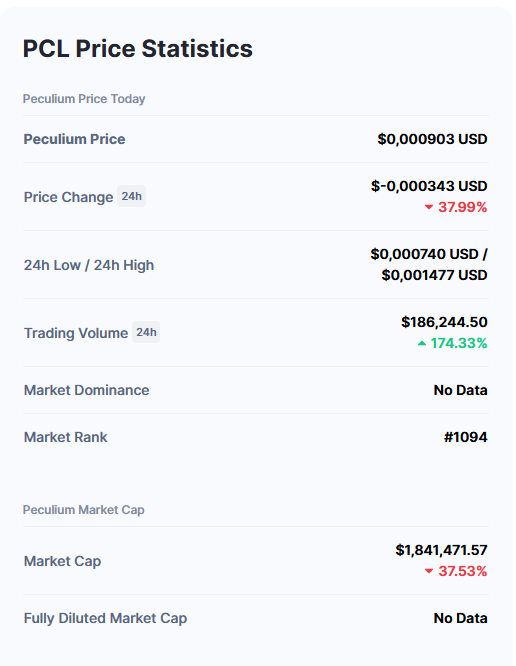This screenshot has height=666, width=516.
Task: Click the 24h Low / 24h High label
Action: (89, 265)
